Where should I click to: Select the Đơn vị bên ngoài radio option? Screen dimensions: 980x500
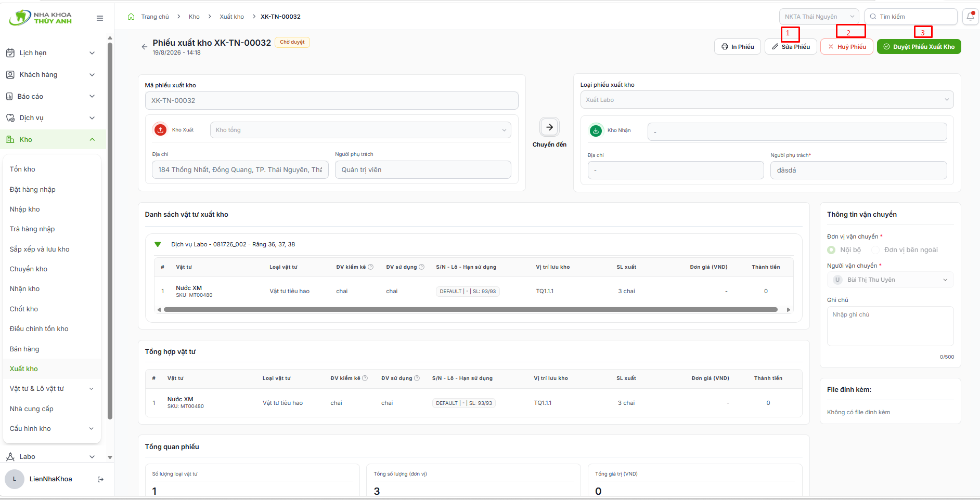pos(875,250)
